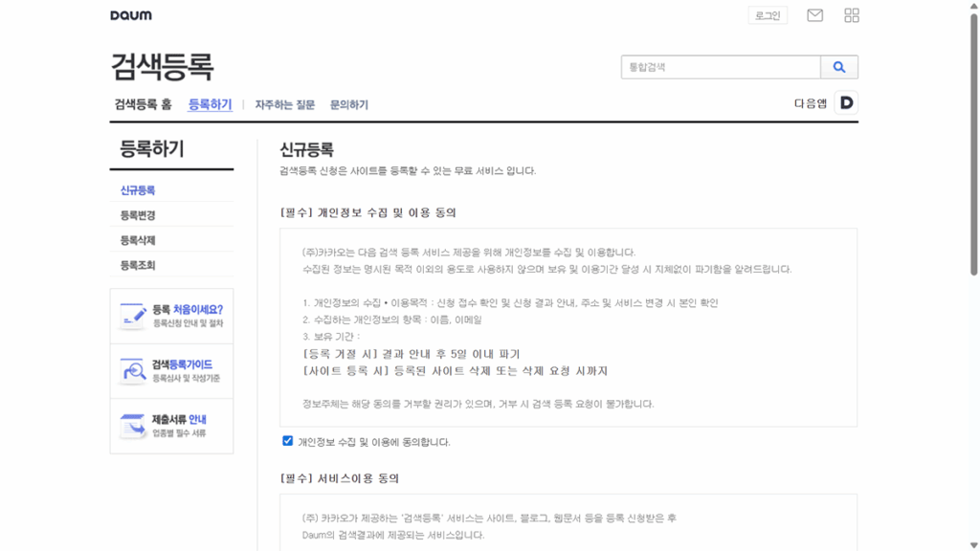Click the text 등록신청 안내 및 절차
The height and width of the screenshot is (551, 980).
click(x=189, y=323)
